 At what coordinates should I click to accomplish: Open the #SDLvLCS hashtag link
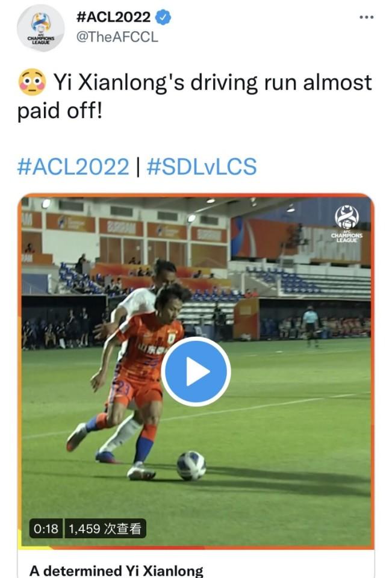coord(202,167)
